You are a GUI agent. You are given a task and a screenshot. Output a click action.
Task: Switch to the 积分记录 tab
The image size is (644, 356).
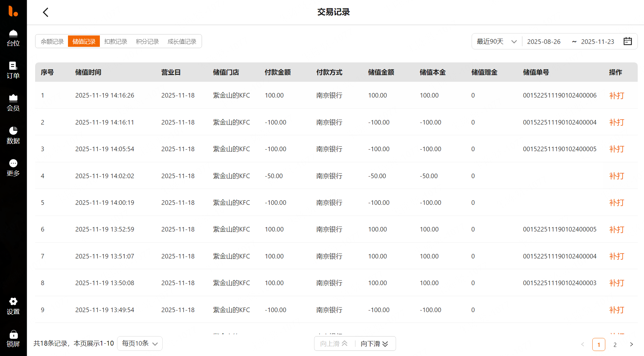coord(147,42)
